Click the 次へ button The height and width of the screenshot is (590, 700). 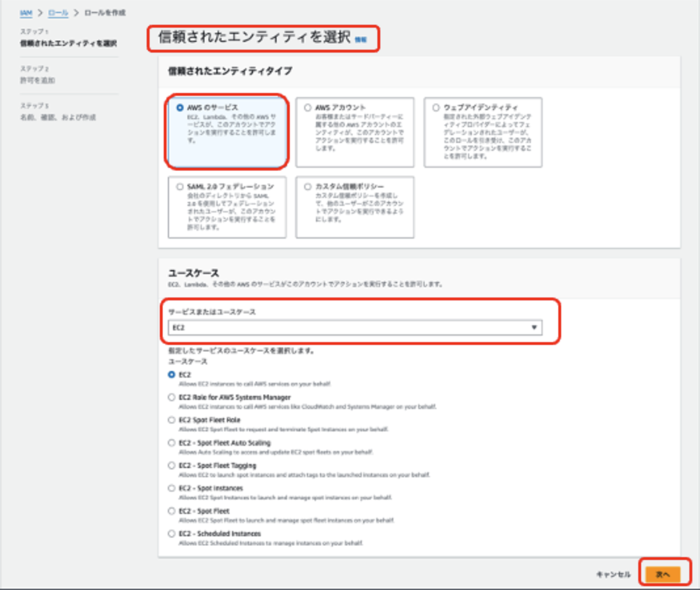pos(663,574)
